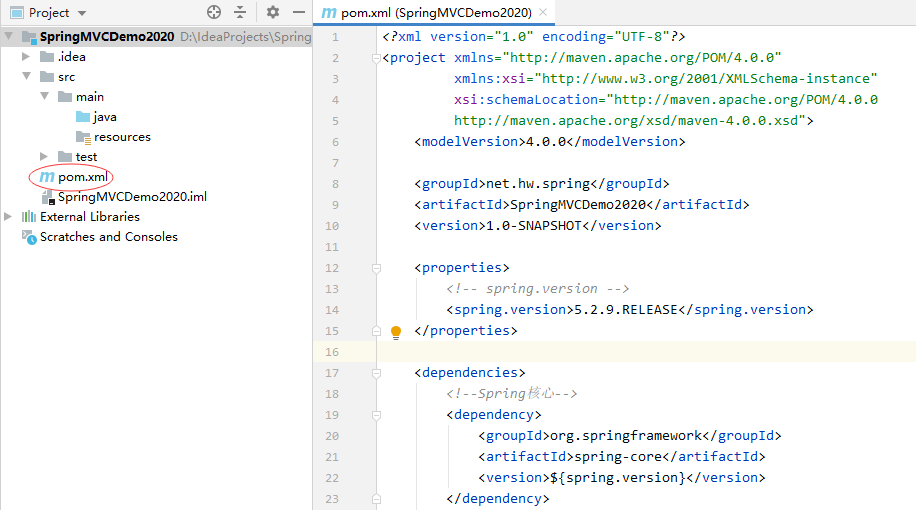Click the xml version declaration line
The image size is (916, 510).
(x=533, y=37)
